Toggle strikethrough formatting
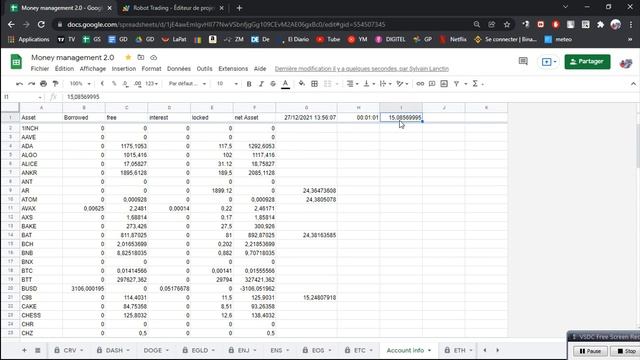640x360 pixels. [273, 84]
